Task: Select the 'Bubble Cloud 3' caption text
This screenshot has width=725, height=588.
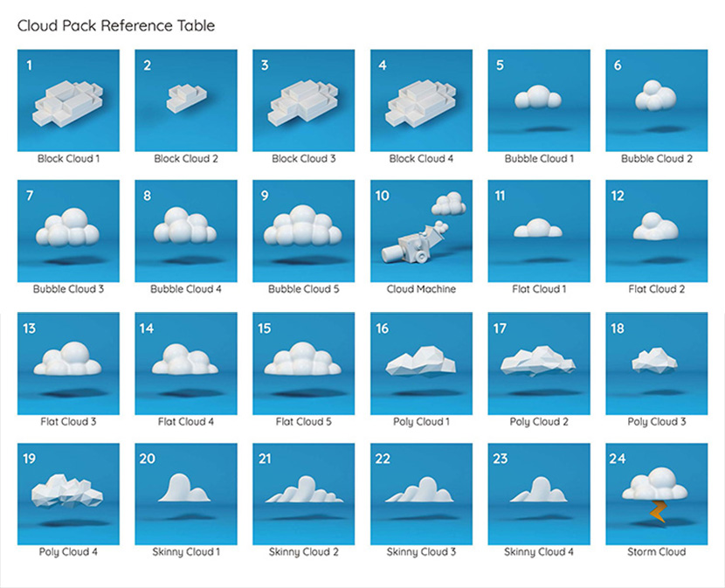Action: pyautogui.click(x=68, y=289)
